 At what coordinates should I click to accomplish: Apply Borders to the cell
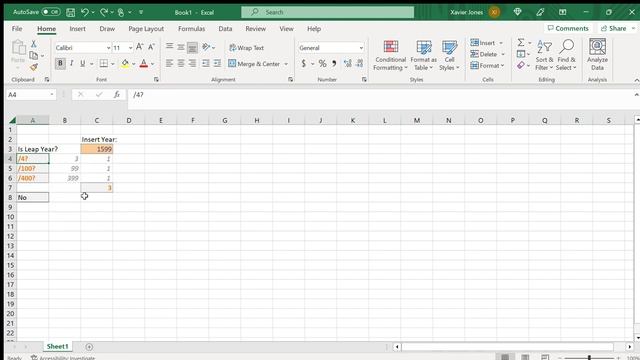pos(104,63)
